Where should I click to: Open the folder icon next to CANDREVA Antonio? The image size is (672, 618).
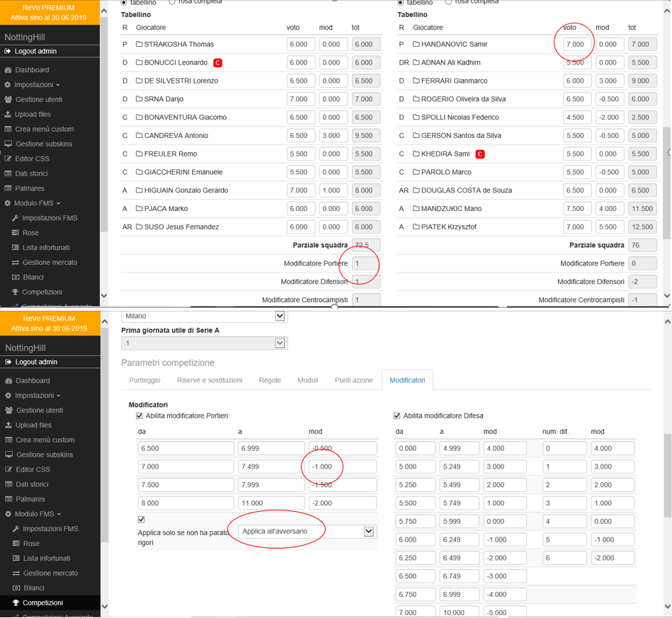139,136
